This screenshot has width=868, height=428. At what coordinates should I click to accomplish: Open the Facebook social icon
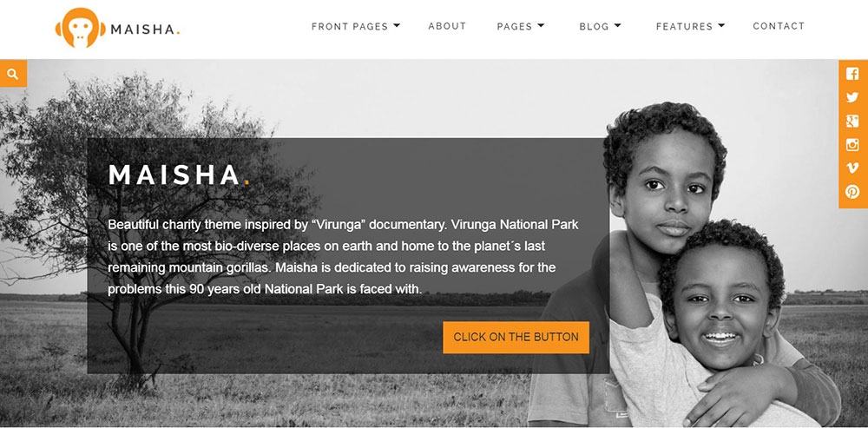(x=852, y=74)
